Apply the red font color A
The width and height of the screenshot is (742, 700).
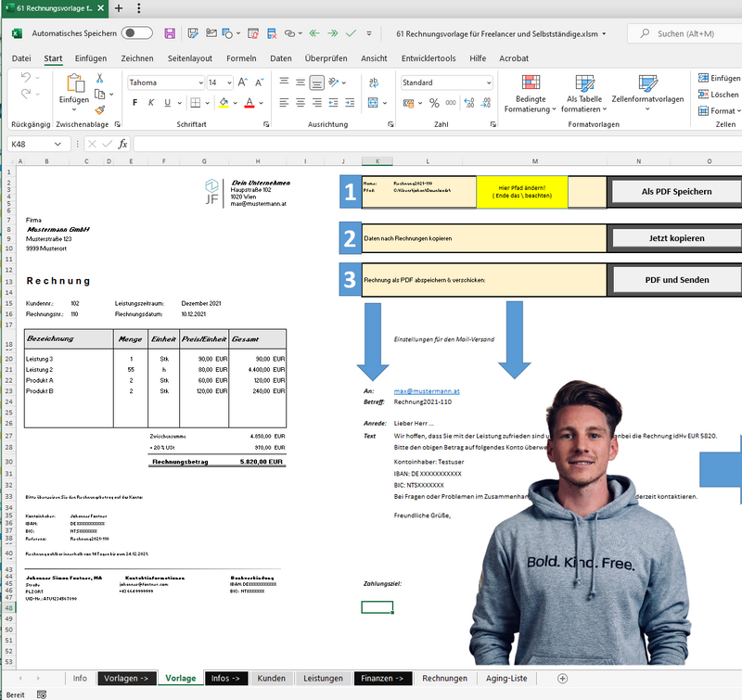tap(249, 103)
